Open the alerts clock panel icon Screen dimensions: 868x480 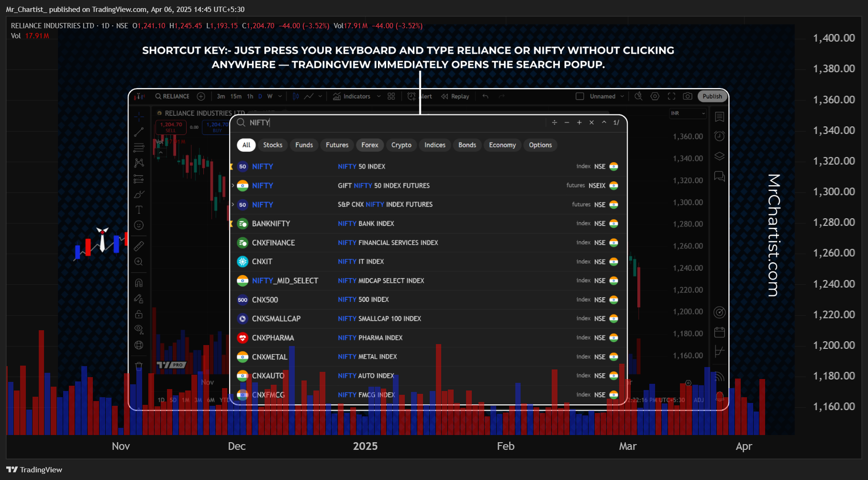tap(719, 136)
